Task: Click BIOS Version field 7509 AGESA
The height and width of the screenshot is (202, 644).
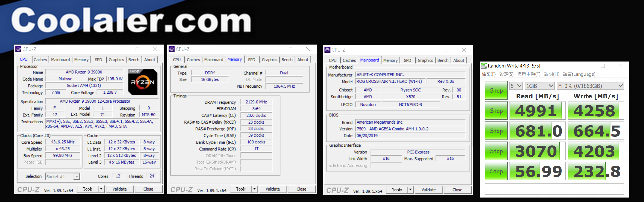Action: (411, 129)
